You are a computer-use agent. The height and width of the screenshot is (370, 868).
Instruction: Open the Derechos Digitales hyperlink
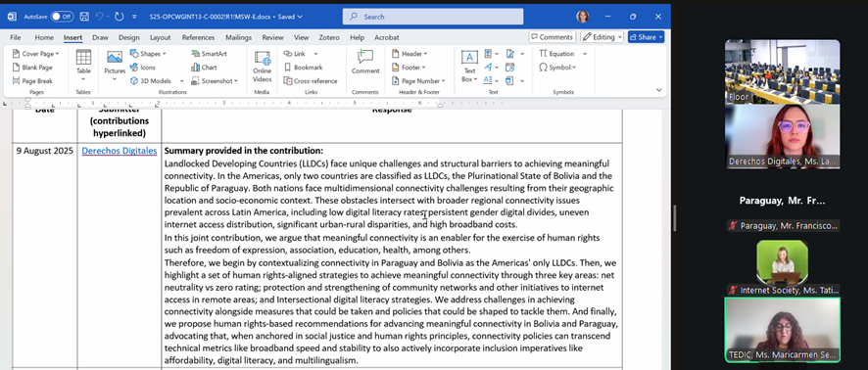[x=119, y=151]
